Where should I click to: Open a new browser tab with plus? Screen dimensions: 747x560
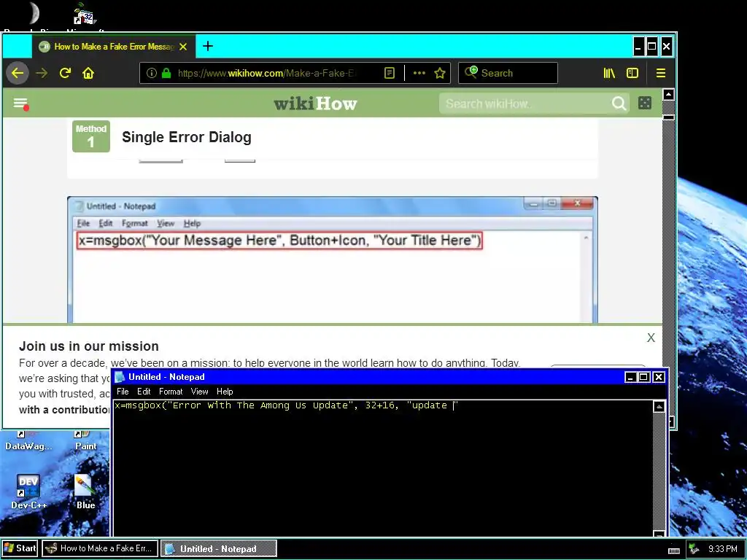point(208,46)
